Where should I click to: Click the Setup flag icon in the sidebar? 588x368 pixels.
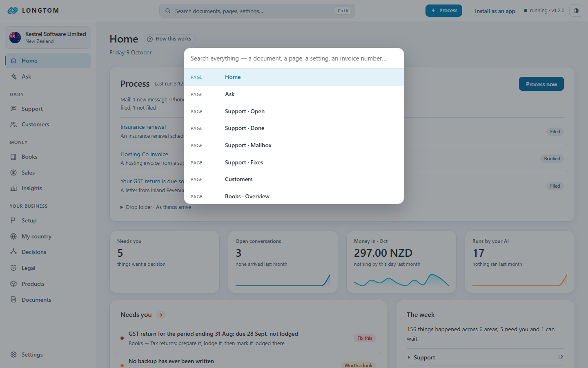pyautogui.click(x=13, y=220)
